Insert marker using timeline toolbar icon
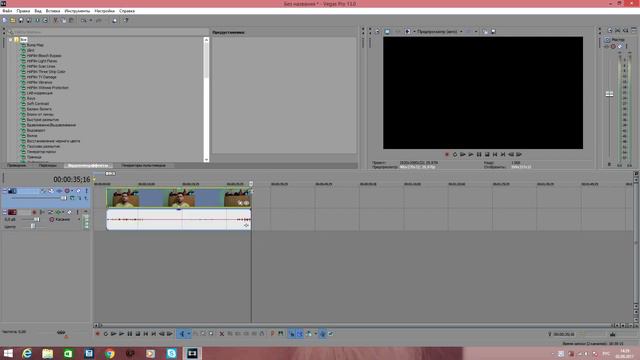The height and width of the screenshot is (360, 640). (x=273, y=334)
